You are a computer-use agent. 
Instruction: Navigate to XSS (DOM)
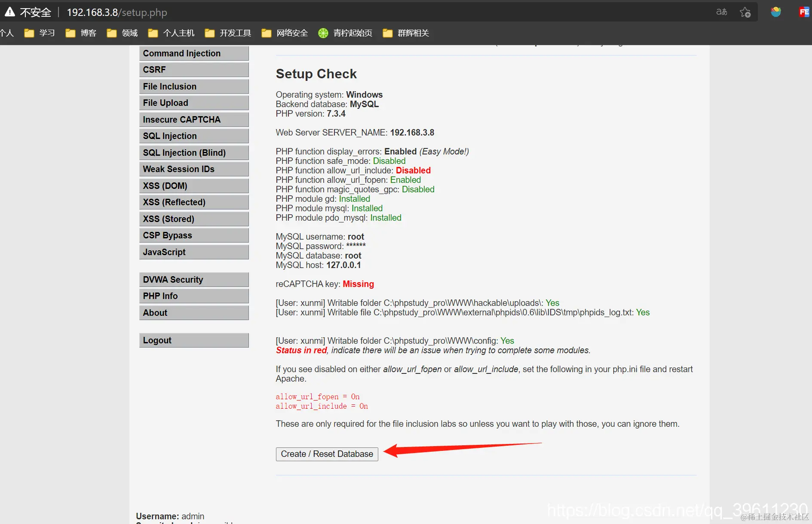[x=194, y=186]
